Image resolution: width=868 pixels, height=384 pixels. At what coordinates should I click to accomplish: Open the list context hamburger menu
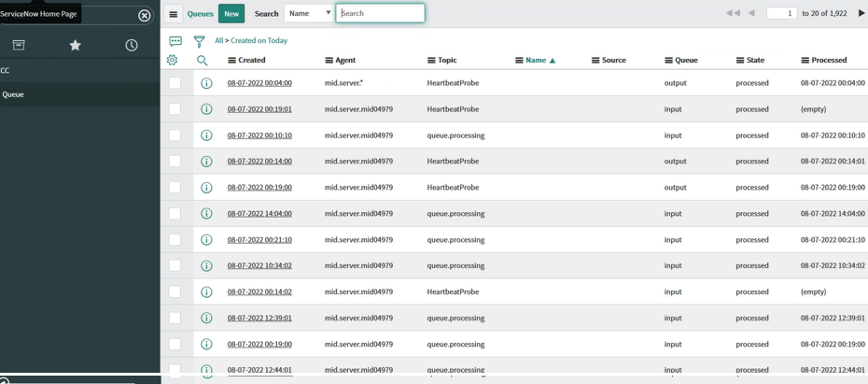point(174,14)
